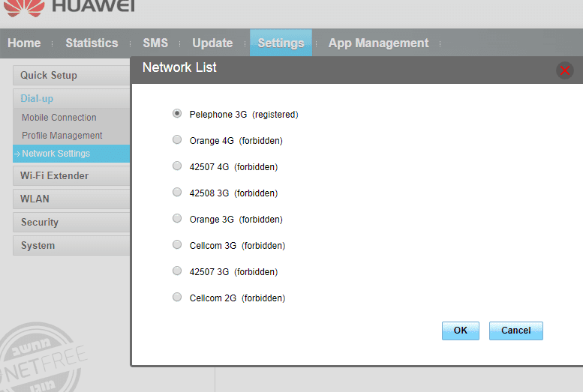Screen dimensions: 583x392
Task: Expand the WLAN sidebar section
Action: pyautogui.click(x=71, y=199)
